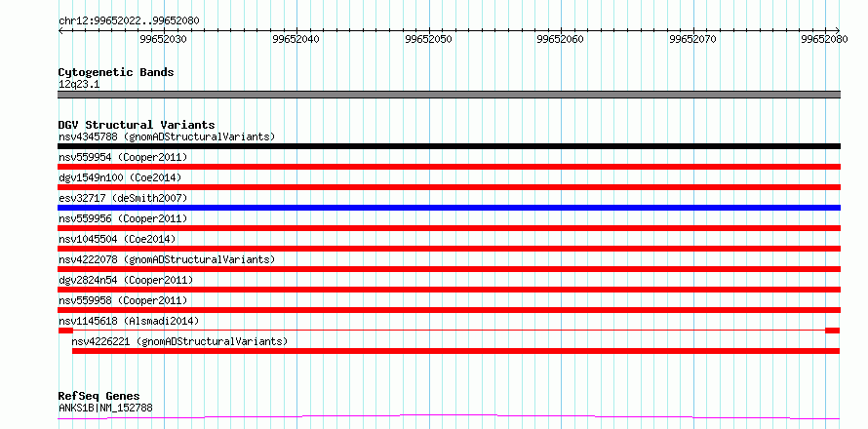Open nsv4222078 (gnomADStructuralVariants) label
The height and width of the screenshot is (429, 868).
tap(167, 259)
